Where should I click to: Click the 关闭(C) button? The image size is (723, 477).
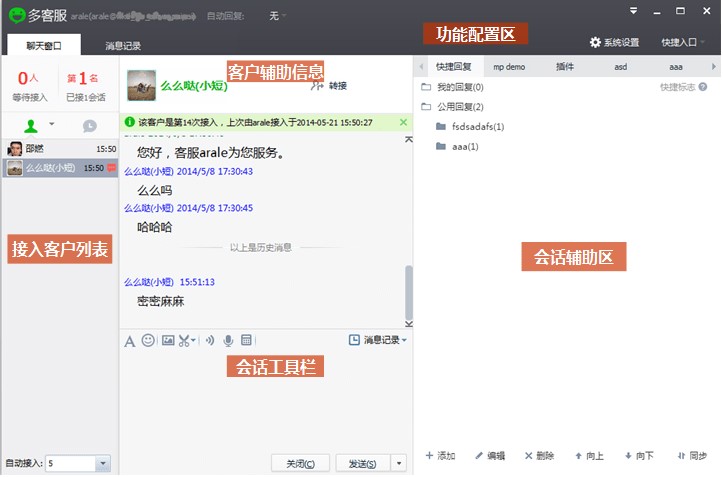(x=301, y=463)
